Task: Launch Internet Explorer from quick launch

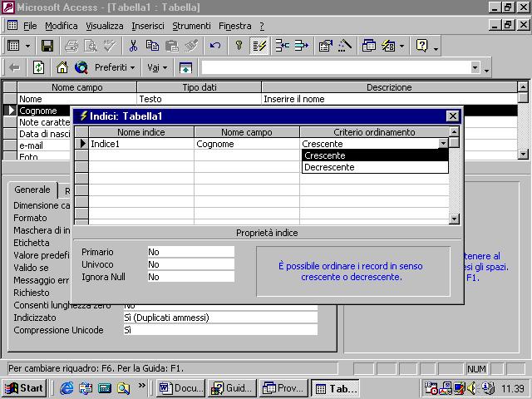Action: pos(66,388)
